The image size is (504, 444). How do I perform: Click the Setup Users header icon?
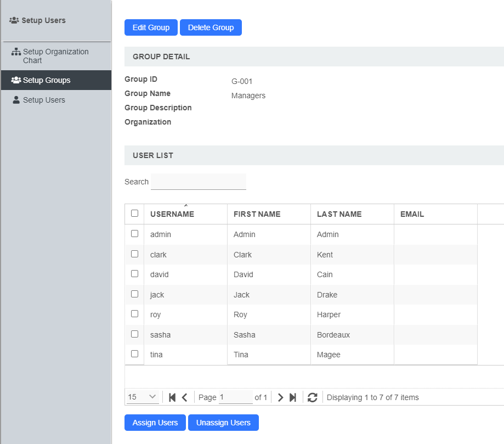click(14, 20)
